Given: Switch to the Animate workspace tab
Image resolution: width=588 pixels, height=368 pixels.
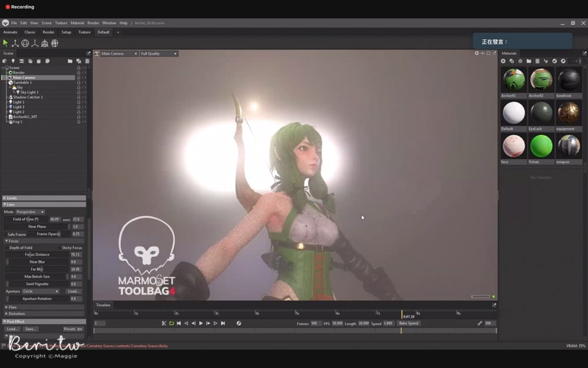Looking at the screenshot, I should (x=10, y=32).
